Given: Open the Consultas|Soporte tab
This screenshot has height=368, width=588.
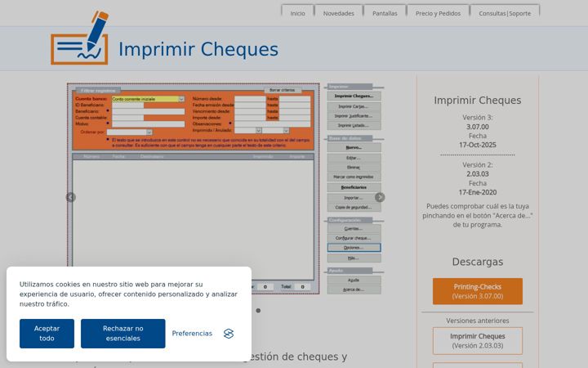Looking at the screenshot, I should (505, 13).
